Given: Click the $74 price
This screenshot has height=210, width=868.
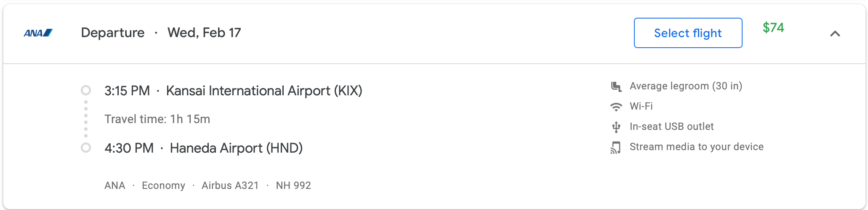Looking at the screenshot, I should [773, 28].
